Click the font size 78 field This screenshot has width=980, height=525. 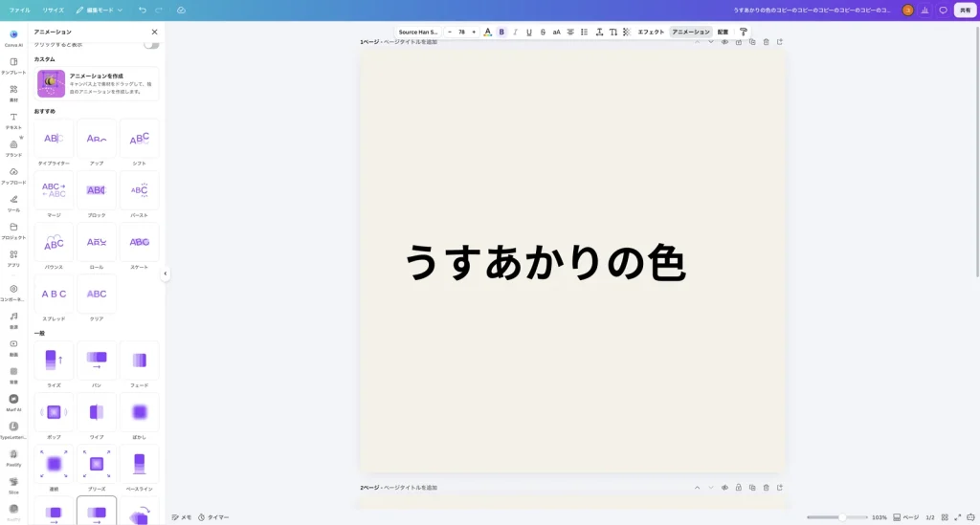coord(461,32)
